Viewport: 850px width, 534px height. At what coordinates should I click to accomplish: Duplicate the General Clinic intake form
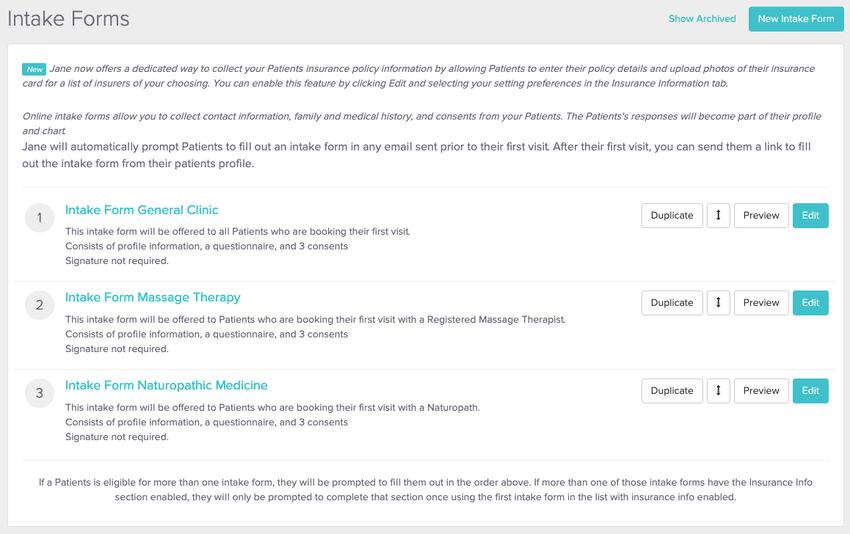pos(671,216)
